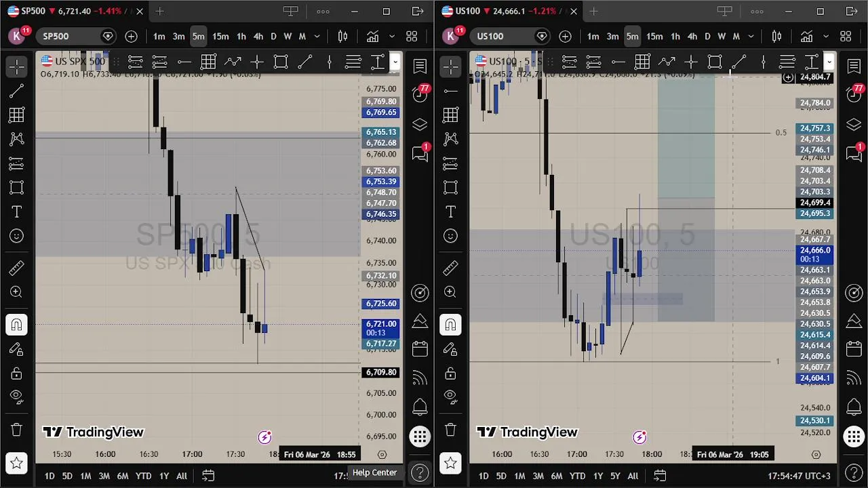Select 15m timeframe in SP500 window

(x=220, y=37)
